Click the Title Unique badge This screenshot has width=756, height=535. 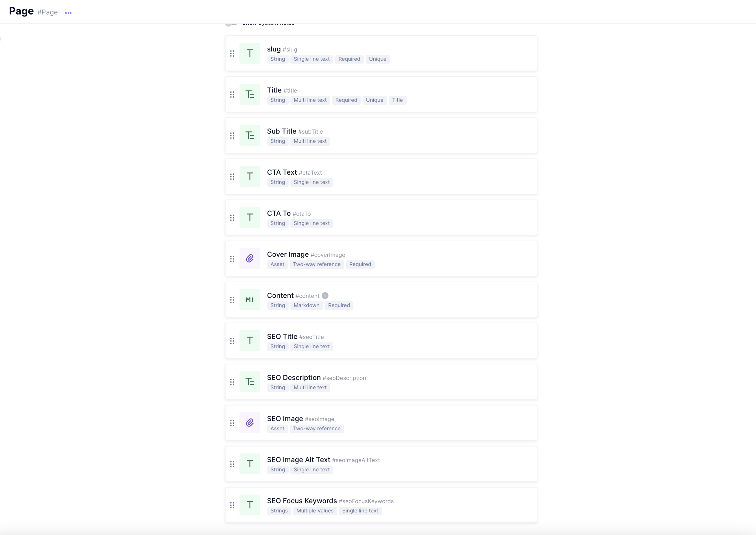click(375, 99)
